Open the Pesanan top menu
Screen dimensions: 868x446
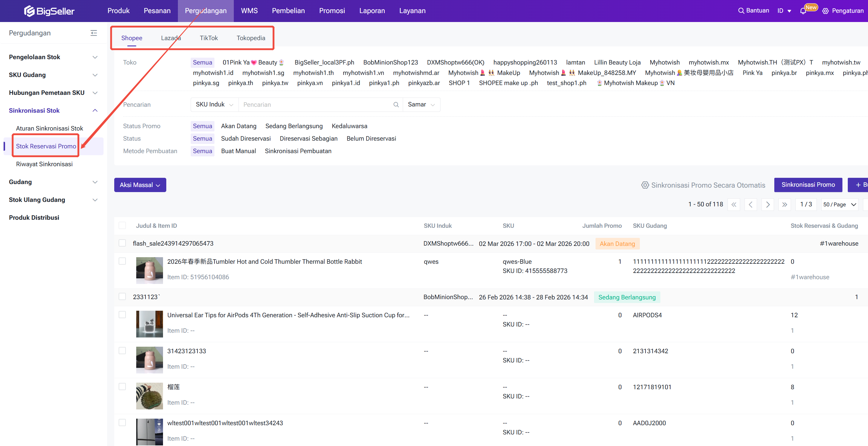tap(157, 11)
